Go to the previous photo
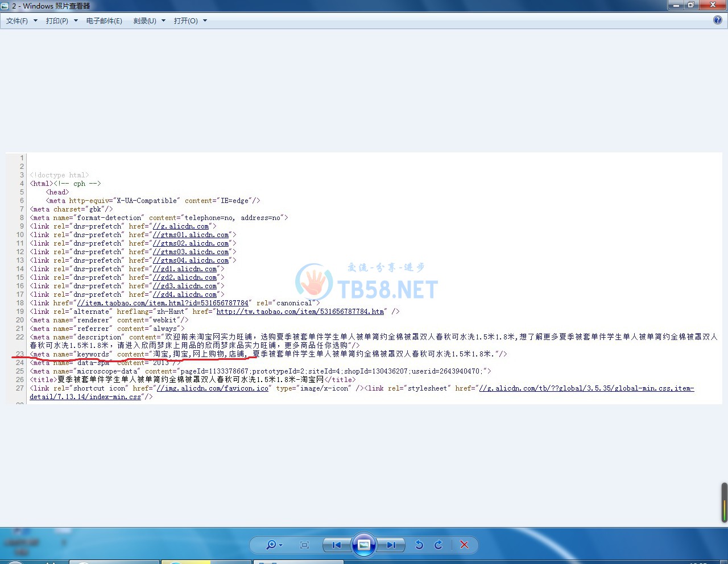This screenshot has width=728, height=564. tap(336, 545)
